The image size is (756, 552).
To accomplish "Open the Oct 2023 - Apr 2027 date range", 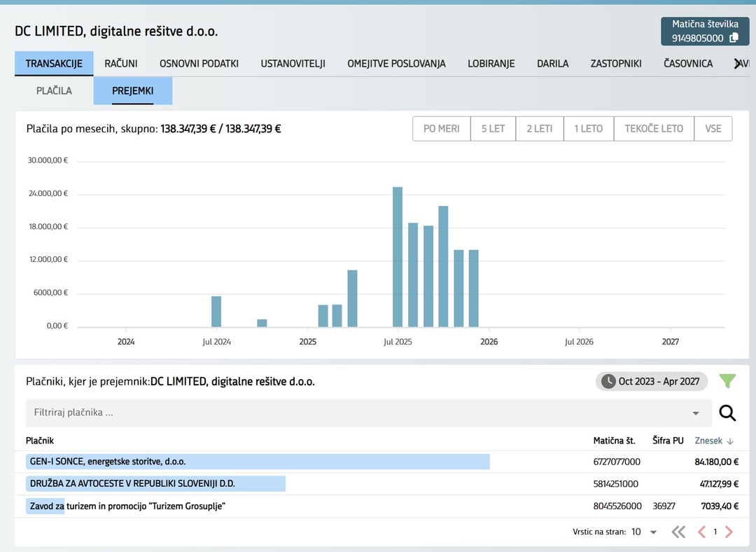I will pos(652,381).
